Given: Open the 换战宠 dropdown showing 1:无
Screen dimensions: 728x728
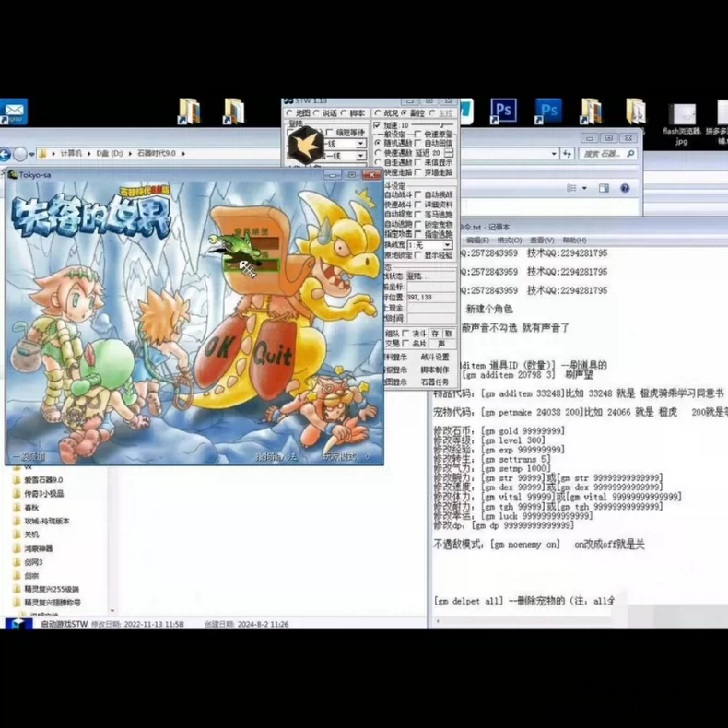Looking at the screenshot, I should pos(429,245).
